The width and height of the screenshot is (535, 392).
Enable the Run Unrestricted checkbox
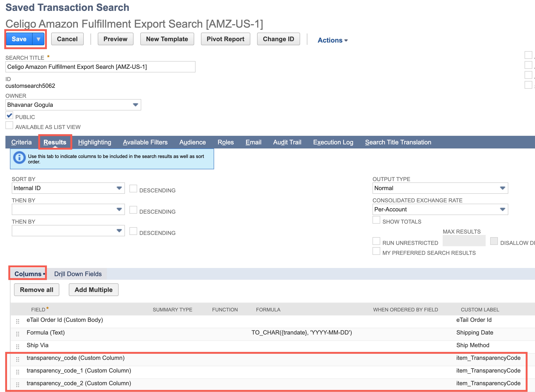pos(376,241)
